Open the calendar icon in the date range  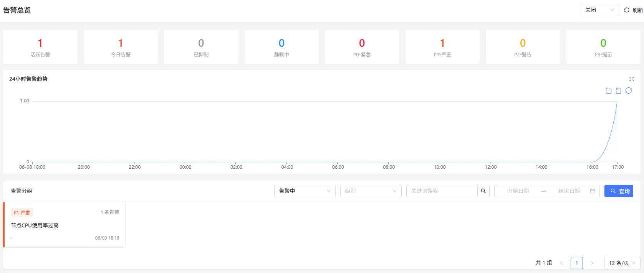click(x=593, y=191)
